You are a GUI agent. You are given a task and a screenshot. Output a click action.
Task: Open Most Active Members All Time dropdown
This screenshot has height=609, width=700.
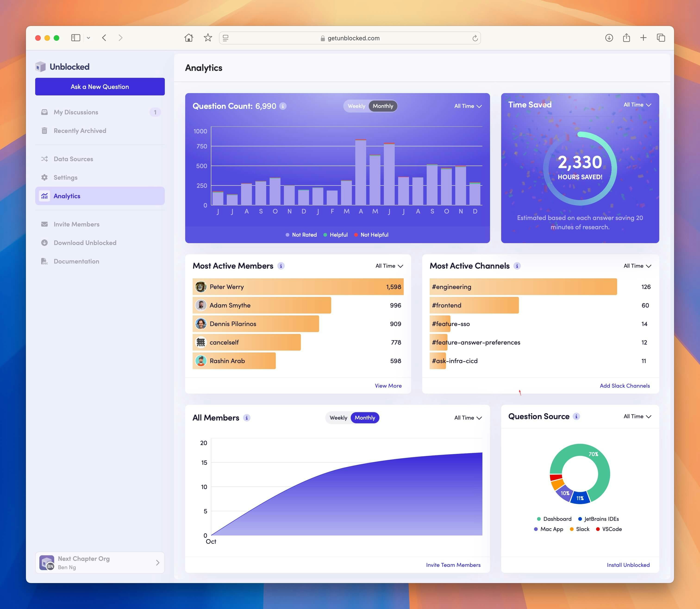point(389,266)
